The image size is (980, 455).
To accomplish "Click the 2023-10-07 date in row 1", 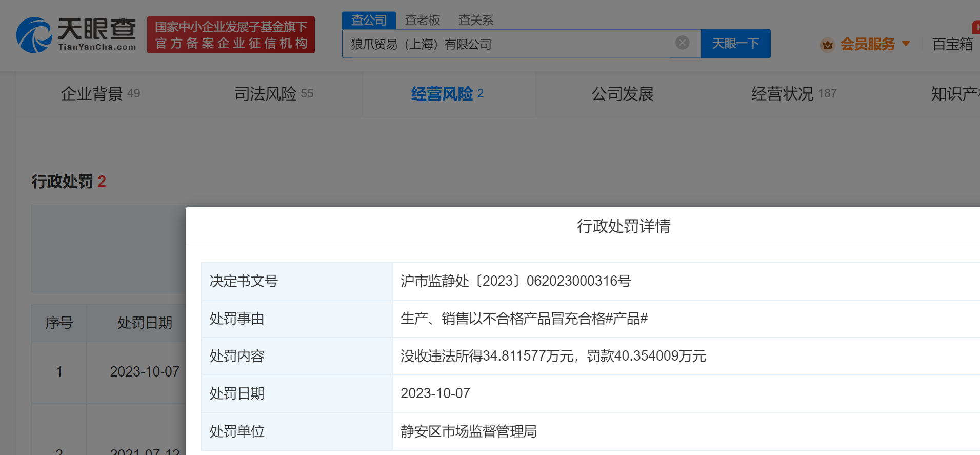I will tap(145, 372).
